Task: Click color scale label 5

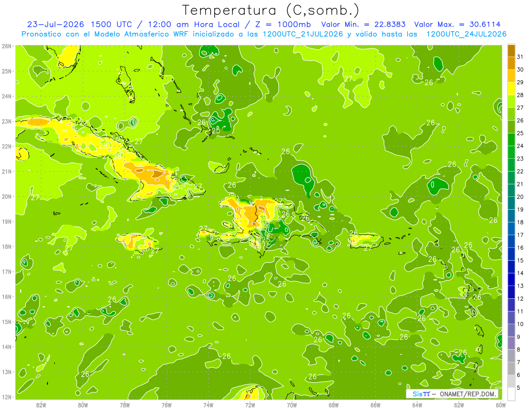Action: coord(519,388)
